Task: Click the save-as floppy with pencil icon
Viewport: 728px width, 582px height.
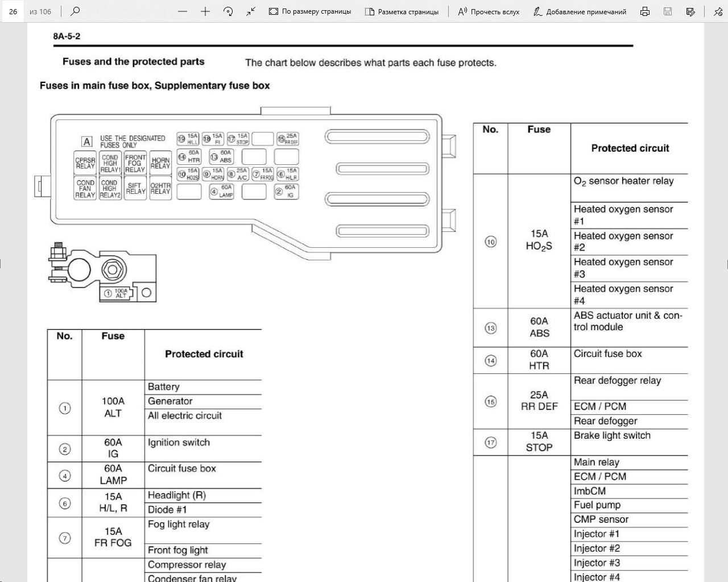Action: (690, 11)
